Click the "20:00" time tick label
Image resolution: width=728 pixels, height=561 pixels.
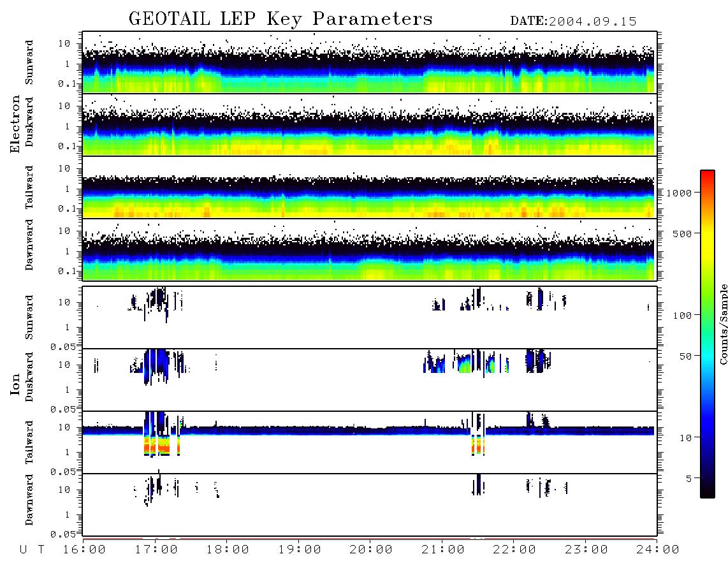371,550
